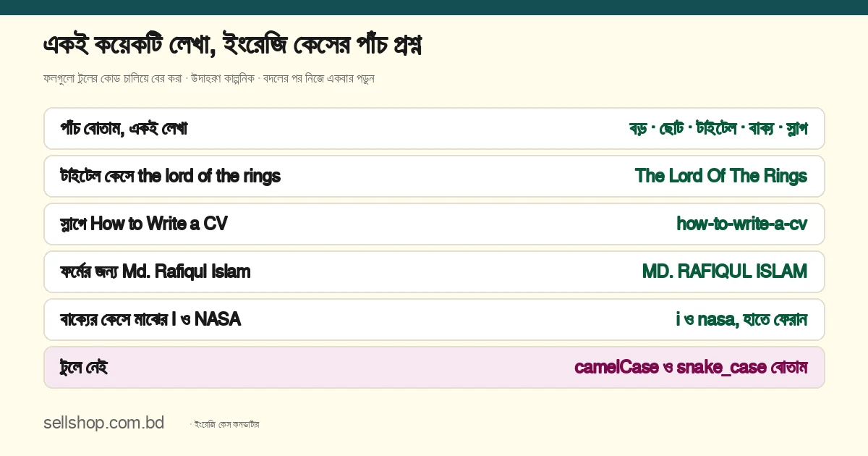This screenshot has width=868, height=456.
Task: Click 'camelCase ও snake_case বোতাম' text
Action: click(691, 367)
